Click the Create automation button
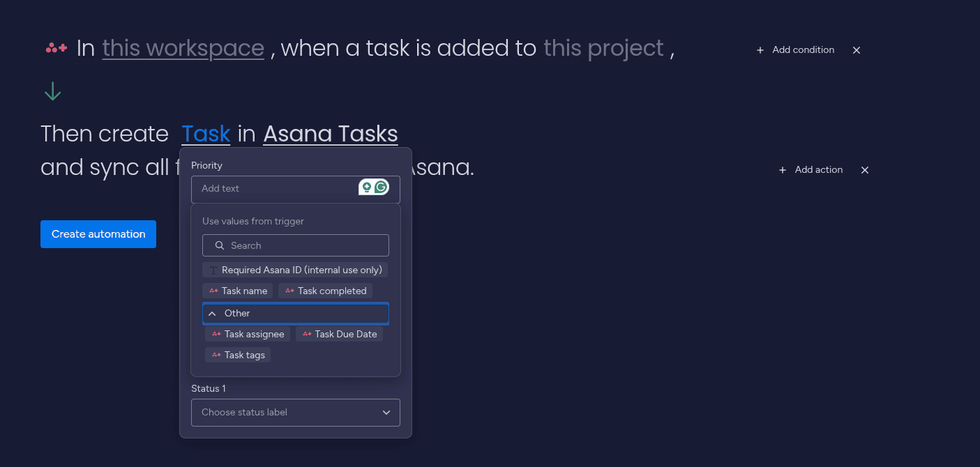 (x=98, y=234)
